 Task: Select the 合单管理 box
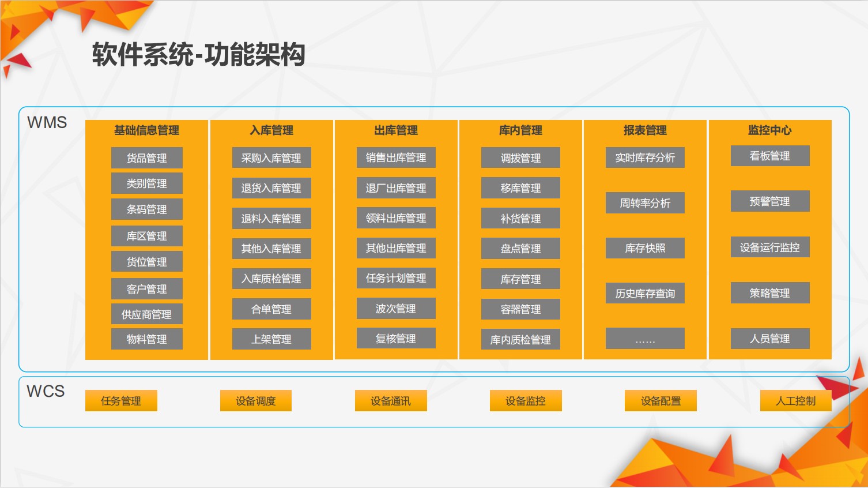[271, 309]
